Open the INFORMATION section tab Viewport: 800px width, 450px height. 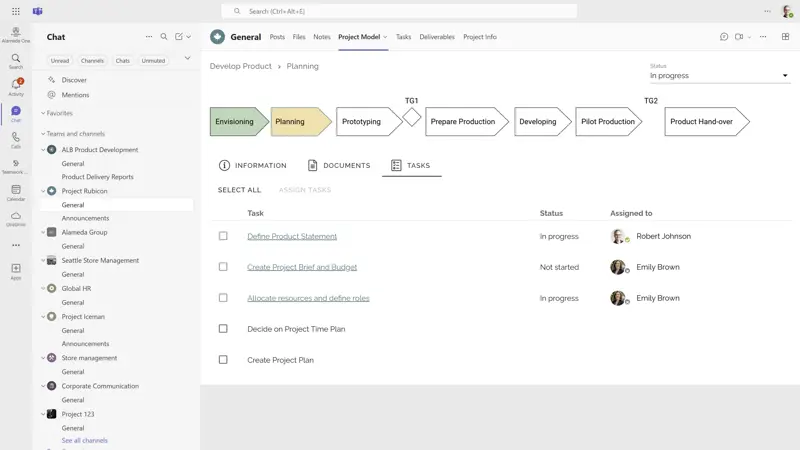(253, 165)
